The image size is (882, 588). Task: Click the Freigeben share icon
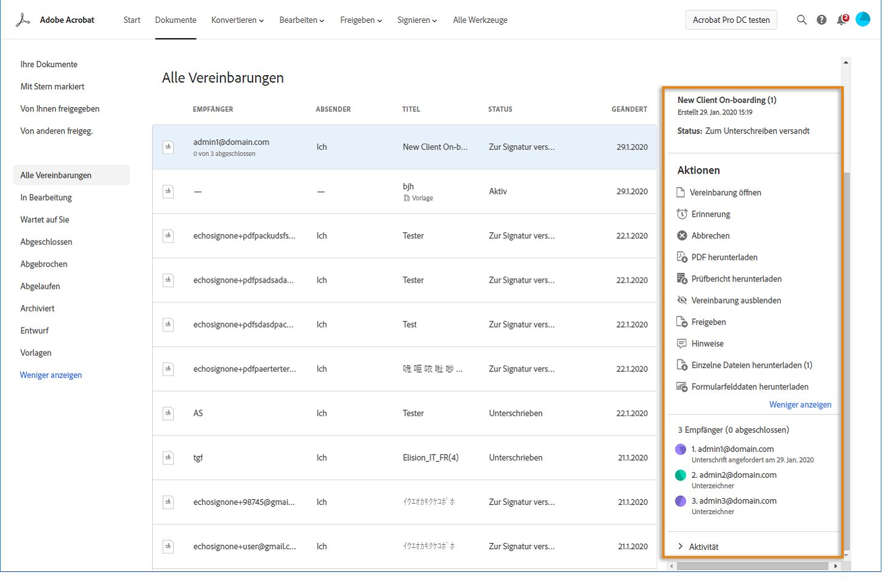click(x=682, y=322)
